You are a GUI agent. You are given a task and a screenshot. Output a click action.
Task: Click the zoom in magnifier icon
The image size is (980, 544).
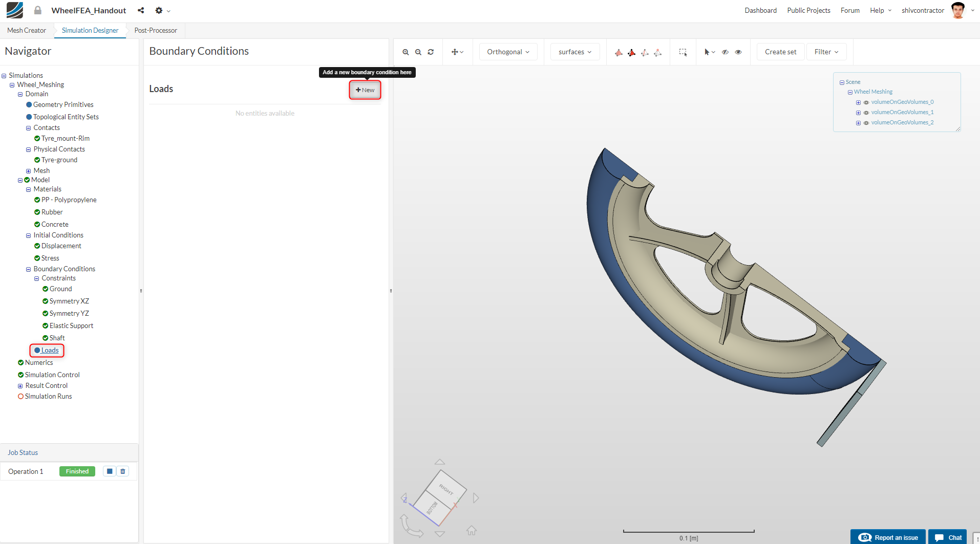[406, 52]
